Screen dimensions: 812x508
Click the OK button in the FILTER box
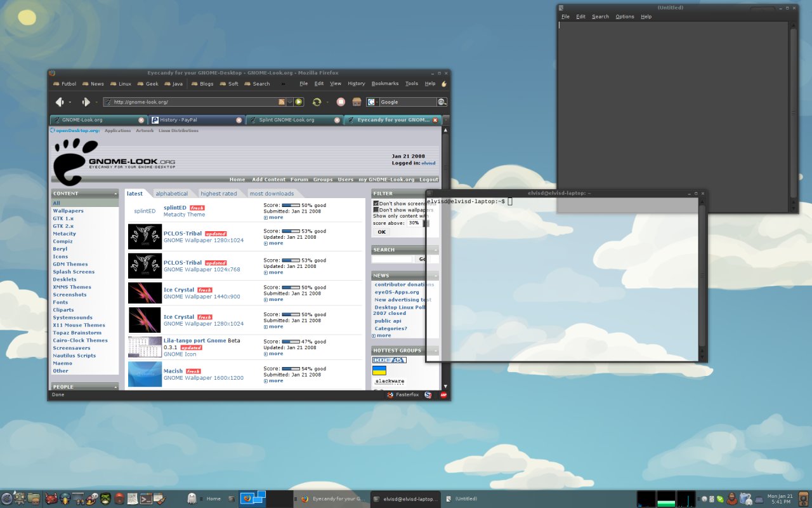[381, 232]
